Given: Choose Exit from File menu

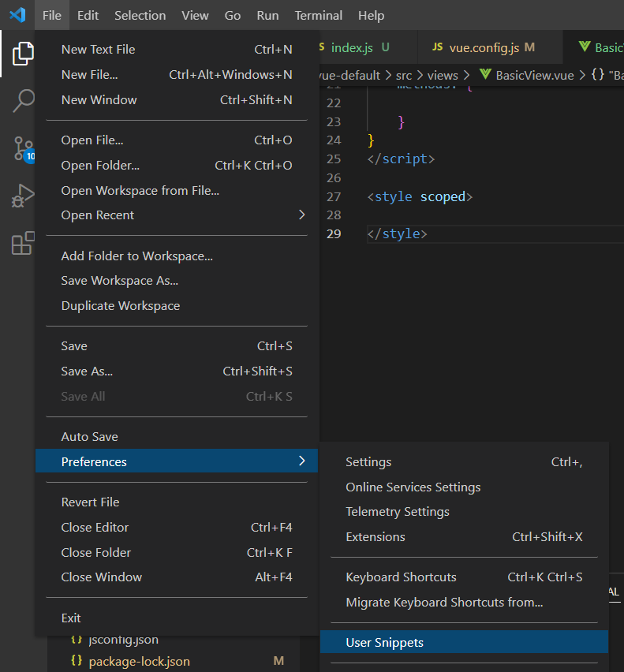Looking at the screenshot, I should (x=177, y=618).
